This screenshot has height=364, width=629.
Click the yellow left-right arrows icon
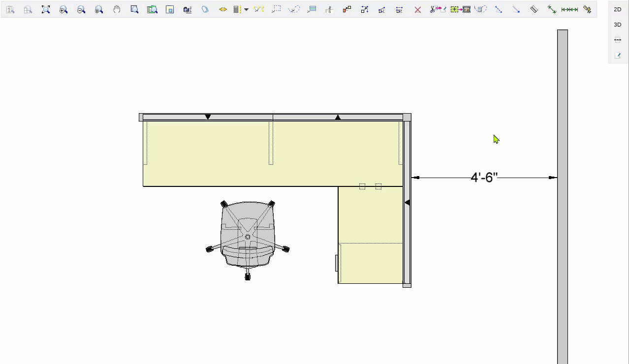tap(223, 9)
